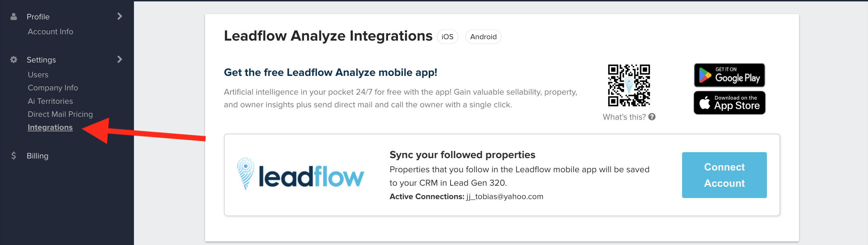Open the Users settings page
Viewport: 868px width, 245px height.
click(x=38, y=75)
